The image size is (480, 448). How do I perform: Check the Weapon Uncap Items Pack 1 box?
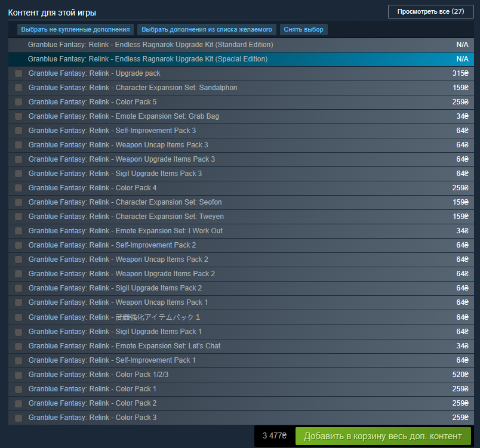pyautogui.click(x=19, y=302)
